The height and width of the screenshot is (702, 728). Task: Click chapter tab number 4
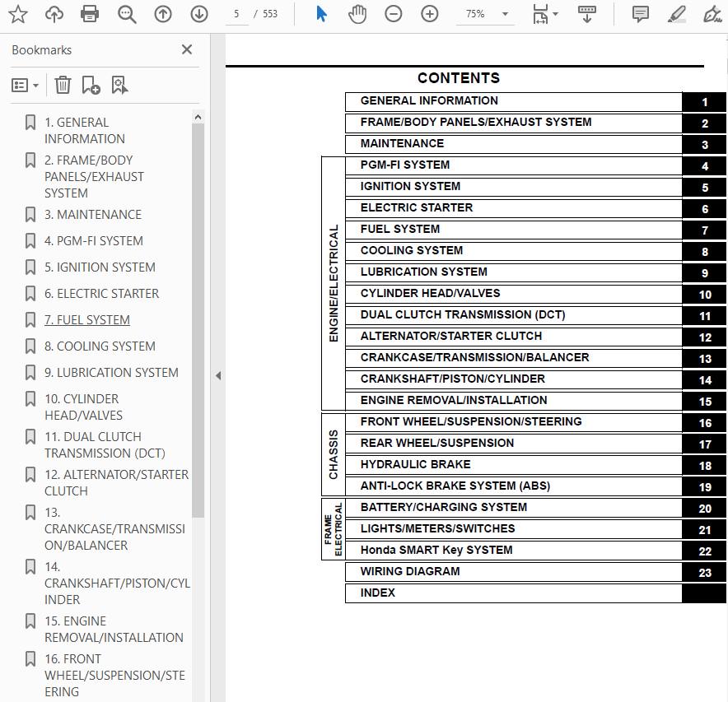(x=704, y=165)
